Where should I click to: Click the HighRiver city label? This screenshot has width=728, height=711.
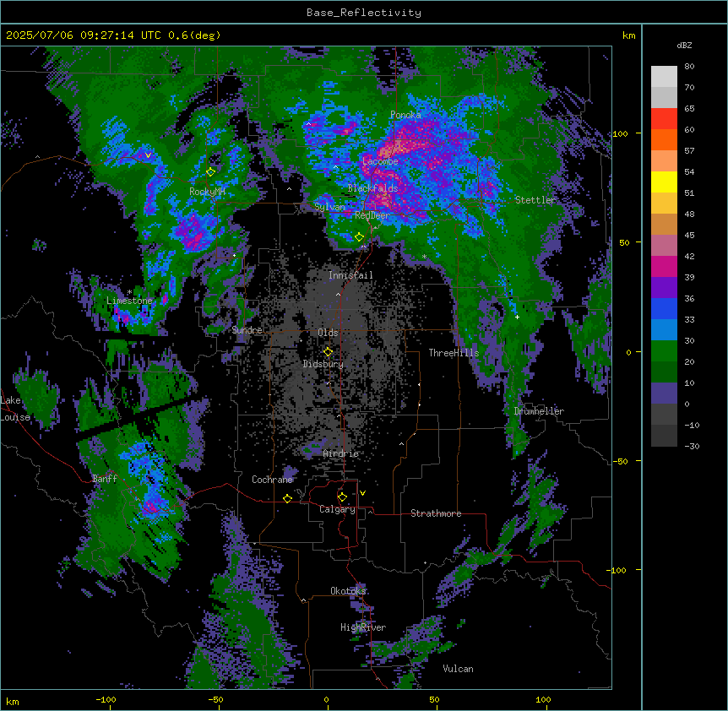click(x=363, y=627)
